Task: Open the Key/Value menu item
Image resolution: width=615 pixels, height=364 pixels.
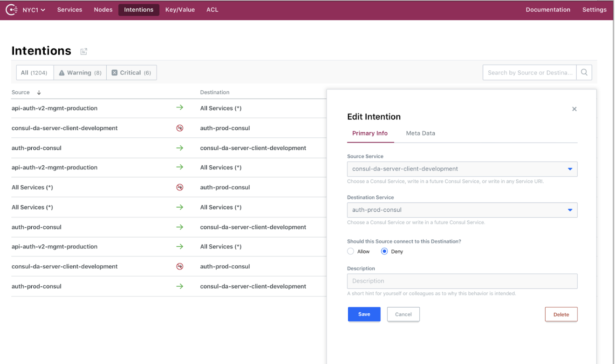Action: click(x=180, y=10)
